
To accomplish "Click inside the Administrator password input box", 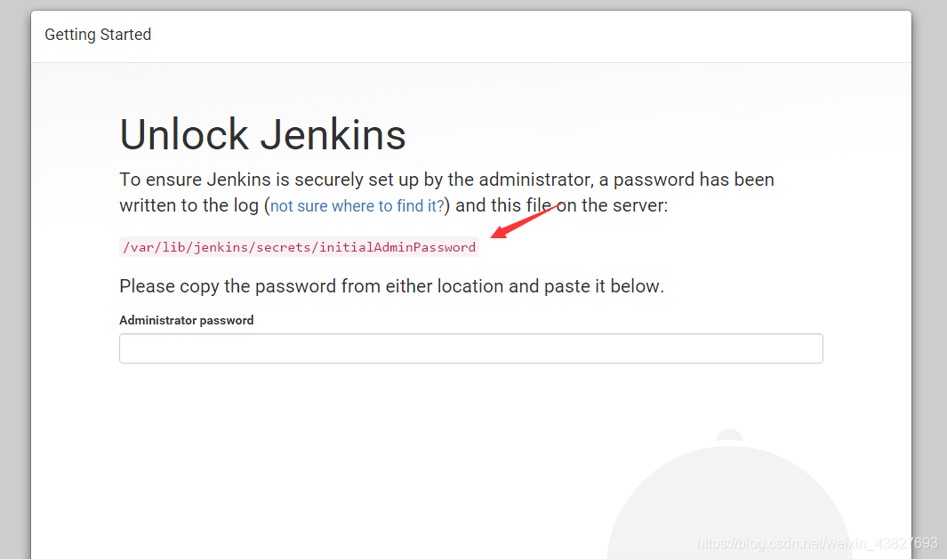I will coord(471,348).
